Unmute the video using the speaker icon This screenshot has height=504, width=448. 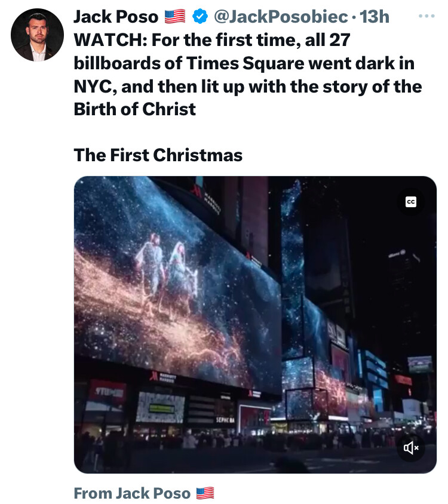[411, 448]
